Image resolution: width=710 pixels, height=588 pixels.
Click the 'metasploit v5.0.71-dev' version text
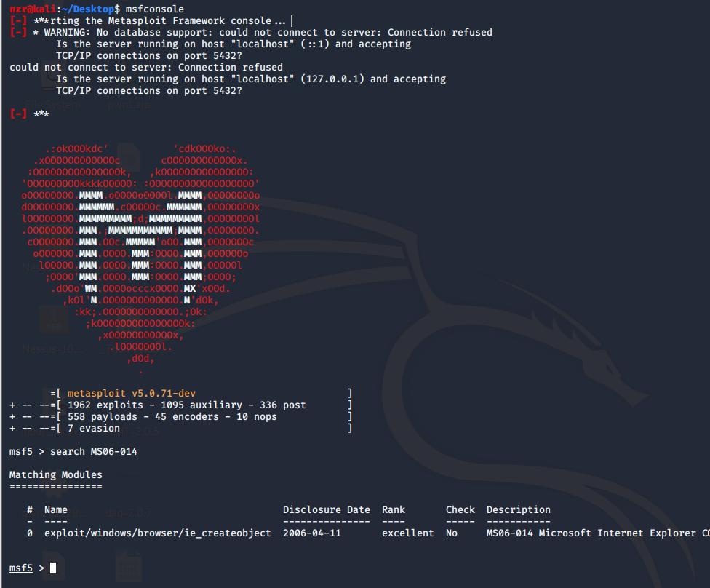click(x=132, y=393)
